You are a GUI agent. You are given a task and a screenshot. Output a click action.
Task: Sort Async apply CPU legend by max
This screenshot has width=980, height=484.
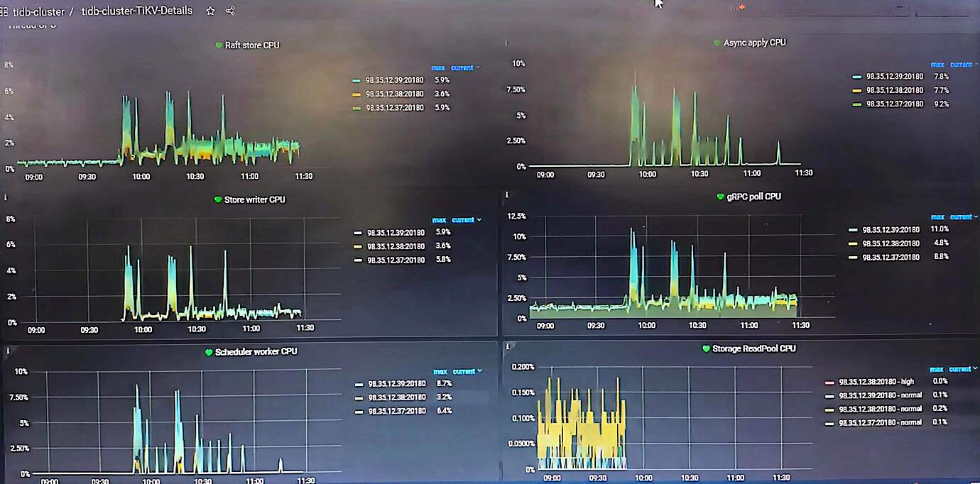click(x=937, y=65)
